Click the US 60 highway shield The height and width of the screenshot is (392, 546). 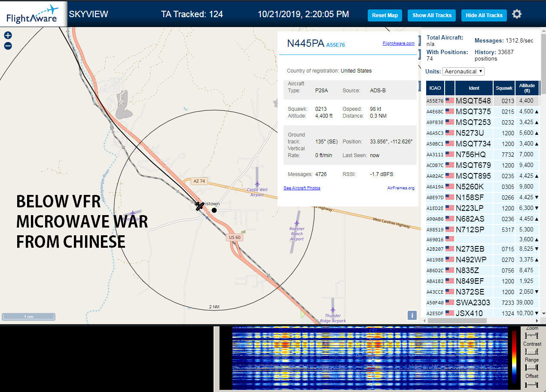tap(235, 237)
